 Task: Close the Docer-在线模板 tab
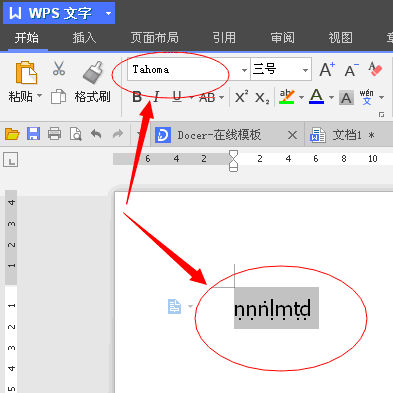292,135
